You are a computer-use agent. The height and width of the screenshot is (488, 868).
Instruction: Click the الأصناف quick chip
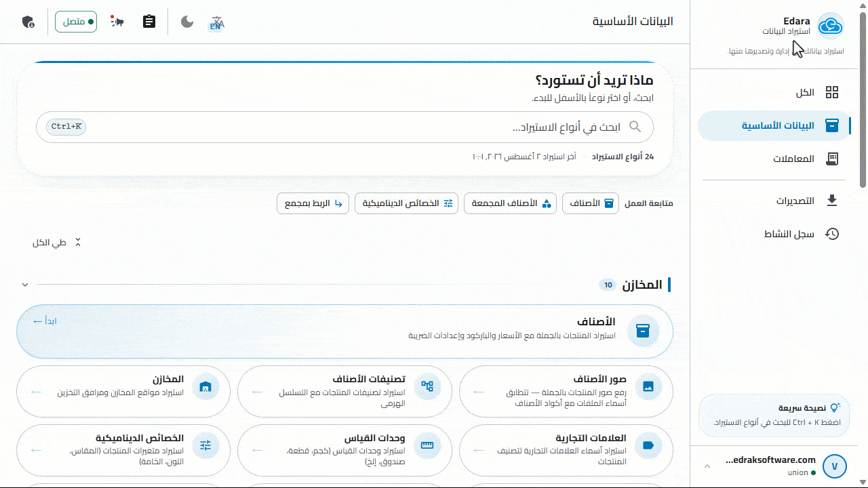click(x=591, y=203)
